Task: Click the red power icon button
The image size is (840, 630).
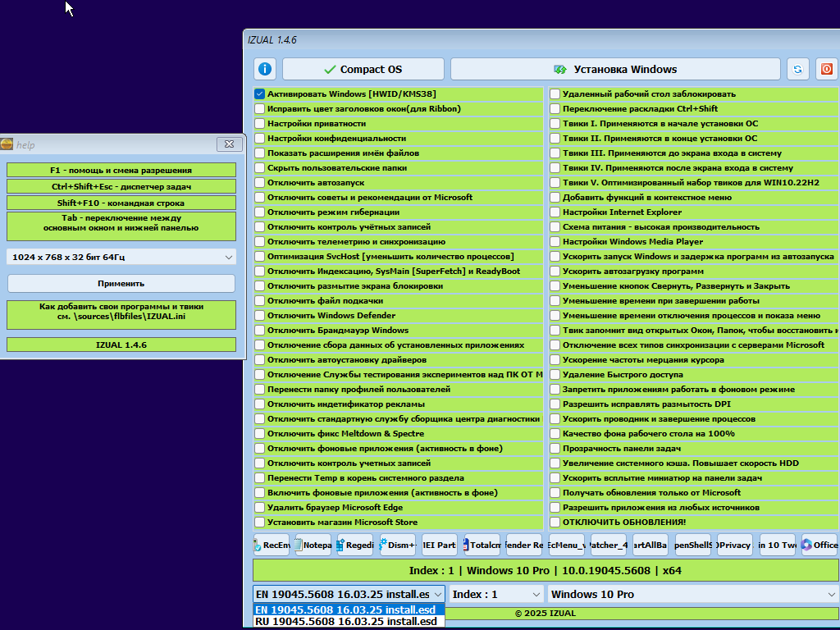Action: 827,69
